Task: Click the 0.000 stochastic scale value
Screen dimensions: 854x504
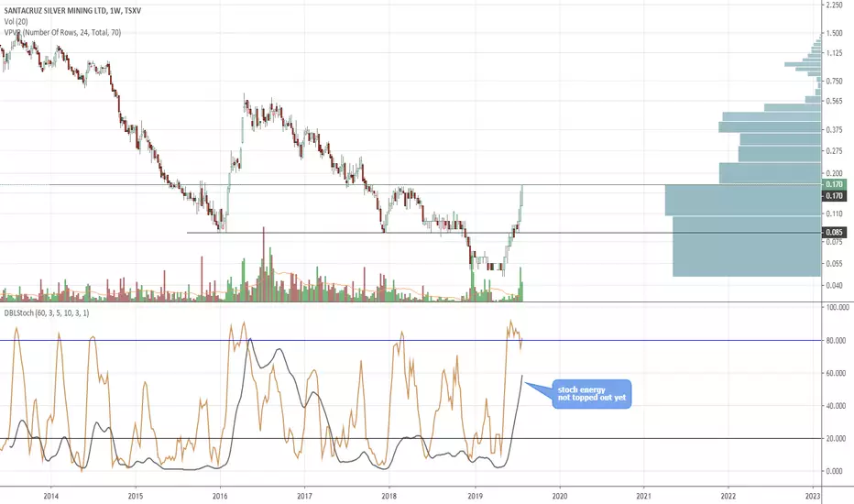Action: 835,471
